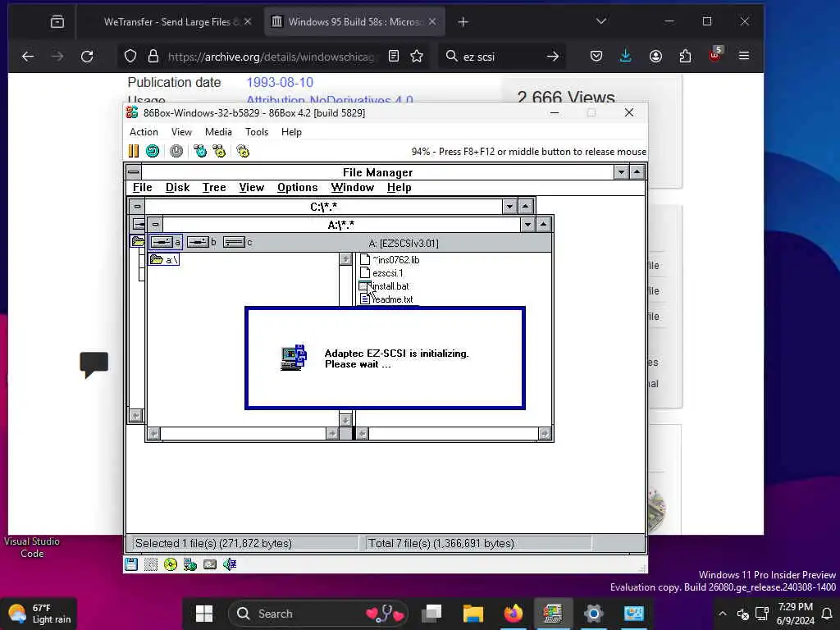Image resolution: width=840 pixels, height=630 pixels.
Task: Maximize the C:\*.* child window
Action: [x=526, y=206]
